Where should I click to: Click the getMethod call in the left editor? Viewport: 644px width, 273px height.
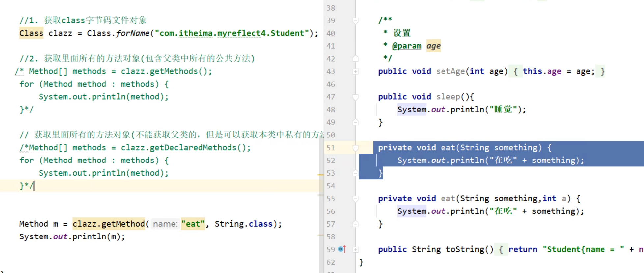[123, 224]
